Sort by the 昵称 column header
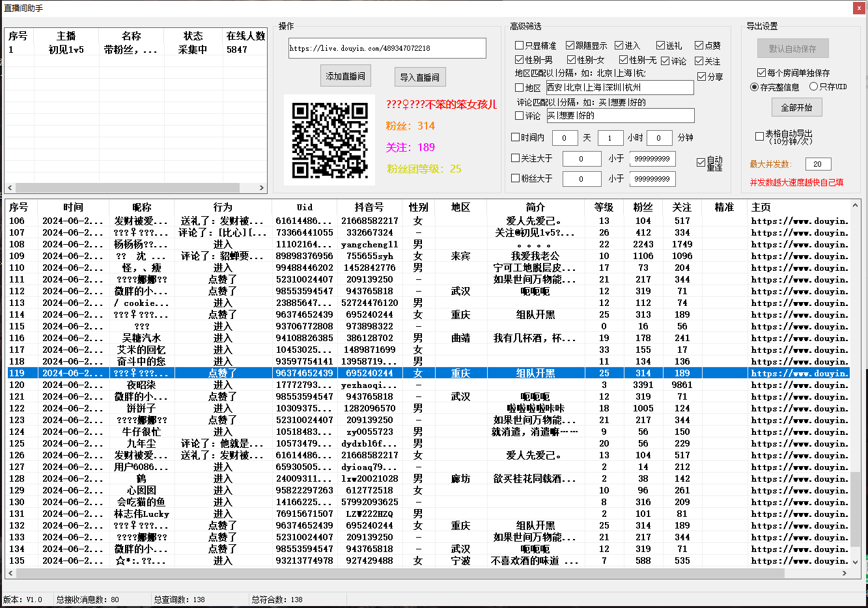The image size is (868, 608). tap(142, 207)
